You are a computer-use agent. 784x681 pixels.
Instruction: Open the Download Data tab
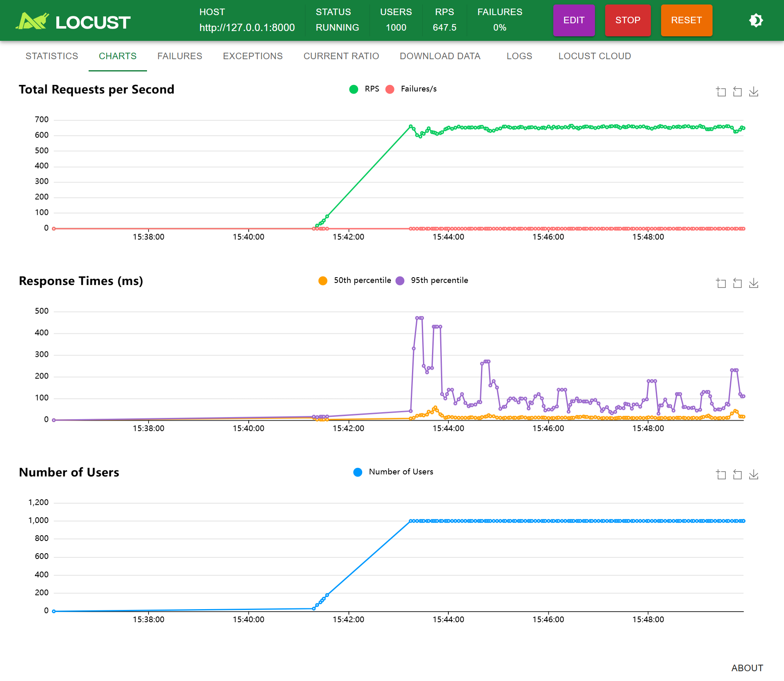tap(440, 56)
